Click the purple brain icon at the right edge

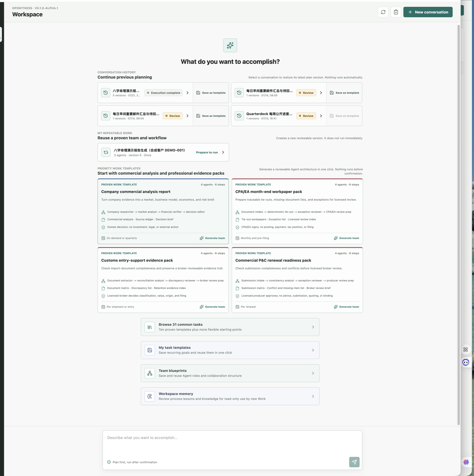[x=466, y=462]
